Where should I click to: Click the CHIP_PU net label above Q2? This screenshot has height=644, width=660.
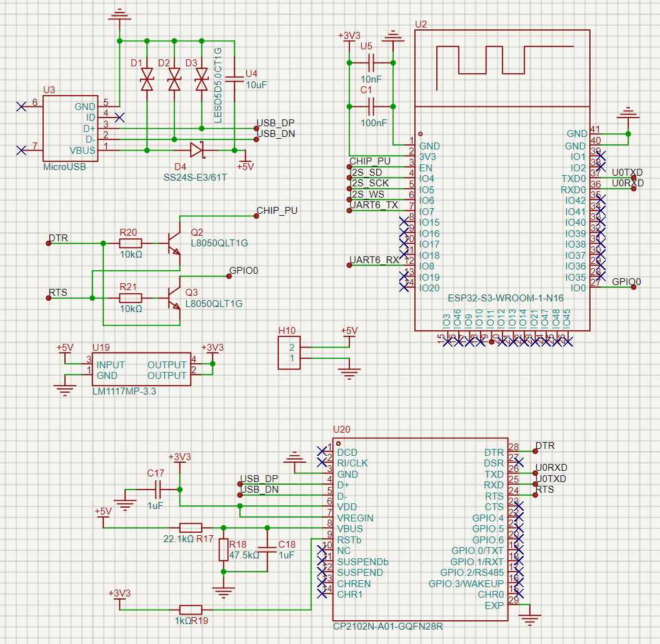click(277, 211)
